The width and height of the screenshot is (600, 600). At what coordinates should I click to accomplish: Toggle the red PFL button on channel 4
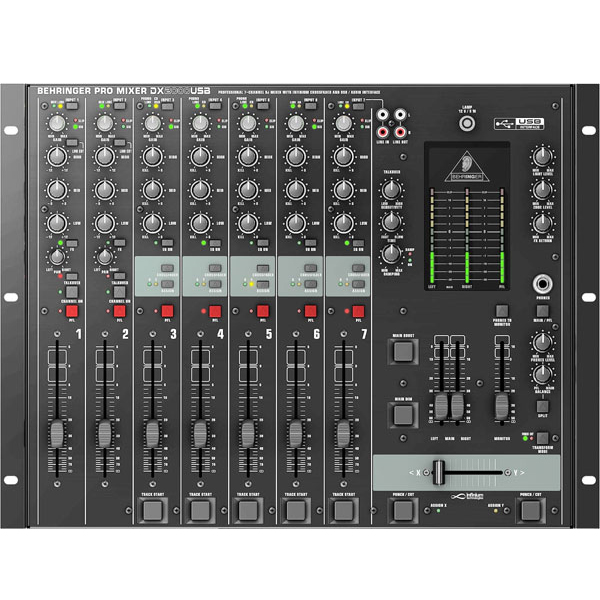[215, 311]
